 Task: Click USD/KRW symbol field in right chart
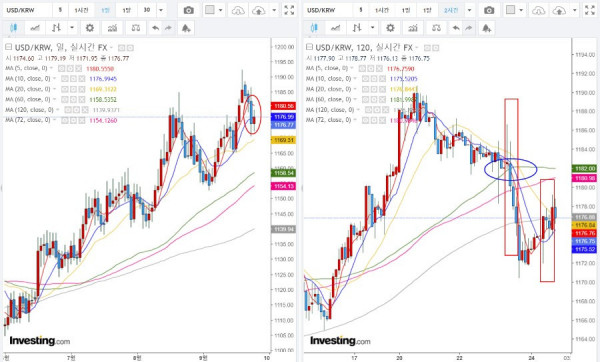(328, 10)
